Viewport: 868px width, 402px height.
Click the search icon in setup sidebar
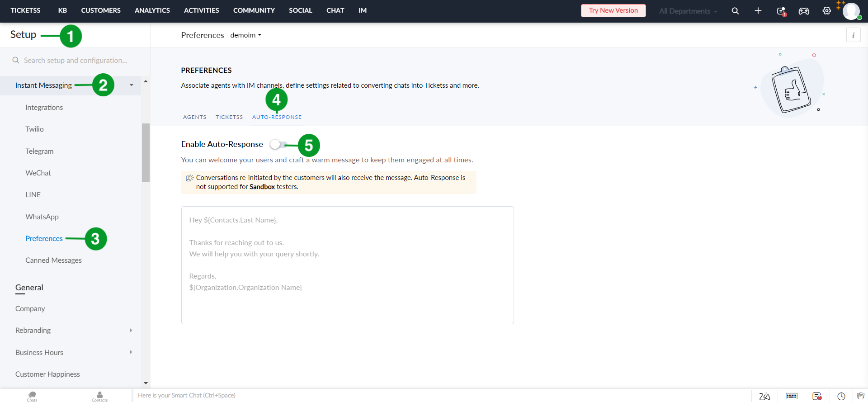[x=16, y=60]
